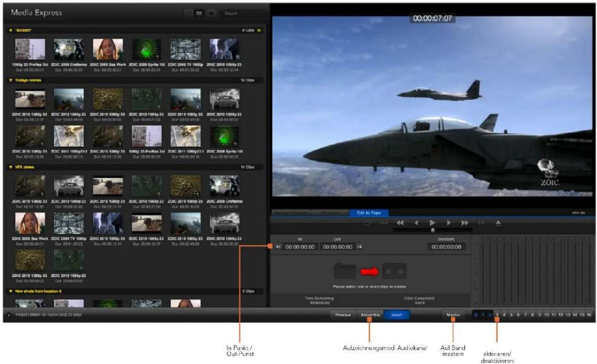Click the Mark Out button beside Out timecode
This screenshot has width=597, height=364.
359,247
